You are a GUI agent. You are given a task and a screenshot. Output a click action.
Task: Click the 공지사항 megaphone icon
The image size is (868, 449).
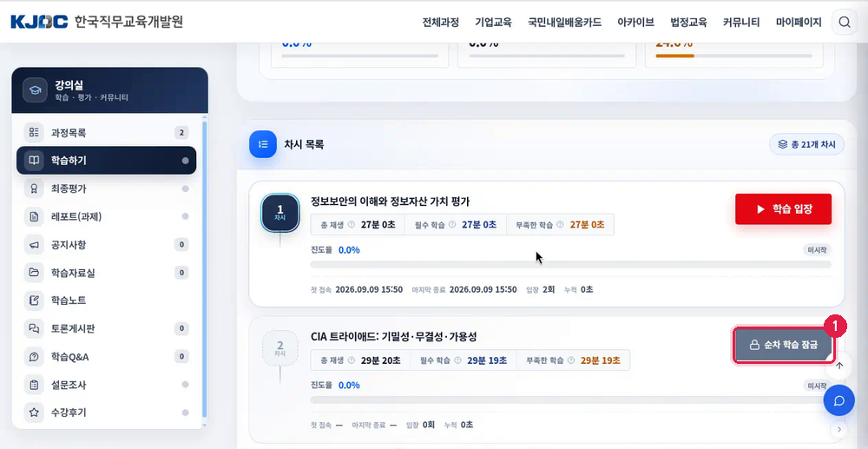34,245
